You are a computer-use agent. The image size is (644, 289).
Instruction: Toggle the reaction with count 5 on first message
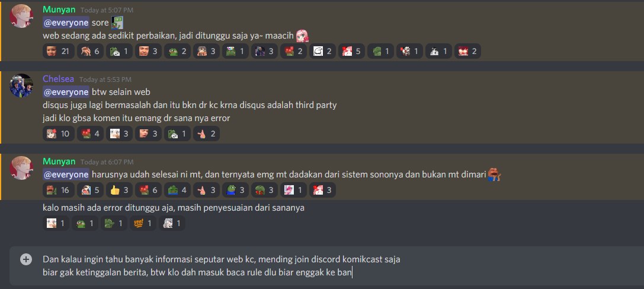(x=351, y=51)
